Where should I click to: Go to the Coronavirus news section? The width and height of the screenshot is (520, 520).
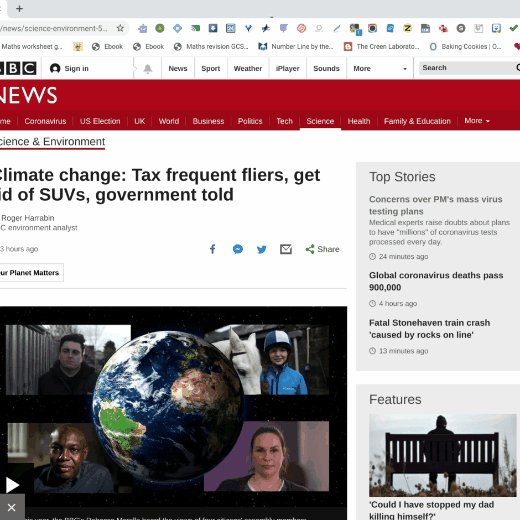[45, 121]
